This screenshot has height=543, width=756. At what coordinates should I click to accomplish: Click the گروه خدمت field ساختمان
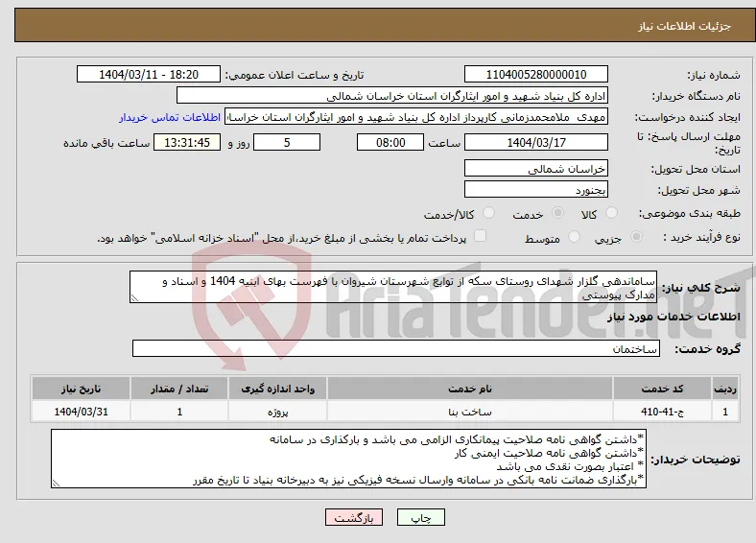point(396,348)
